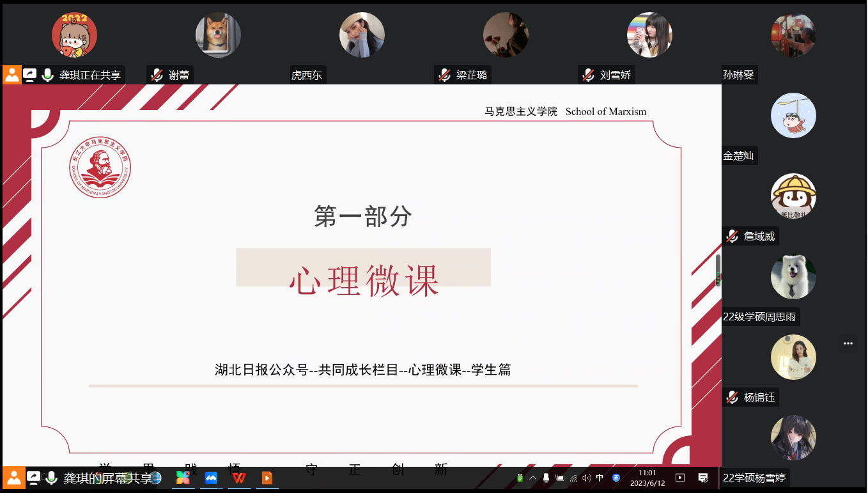The width and height of the screenshot is (868, 493).
Task: Select participant 虎西东's video tile
Action: (362, 35)
